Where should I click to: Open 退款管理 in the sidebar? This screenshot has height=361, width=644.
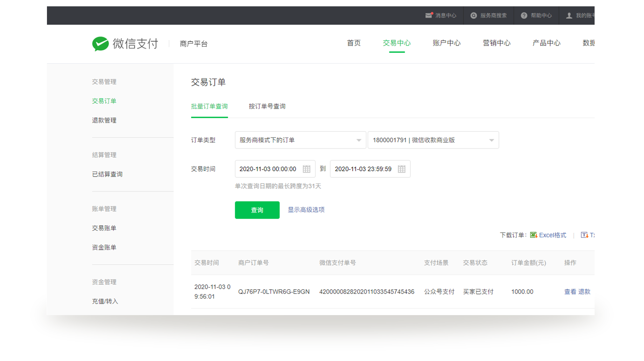pos(104,120)
